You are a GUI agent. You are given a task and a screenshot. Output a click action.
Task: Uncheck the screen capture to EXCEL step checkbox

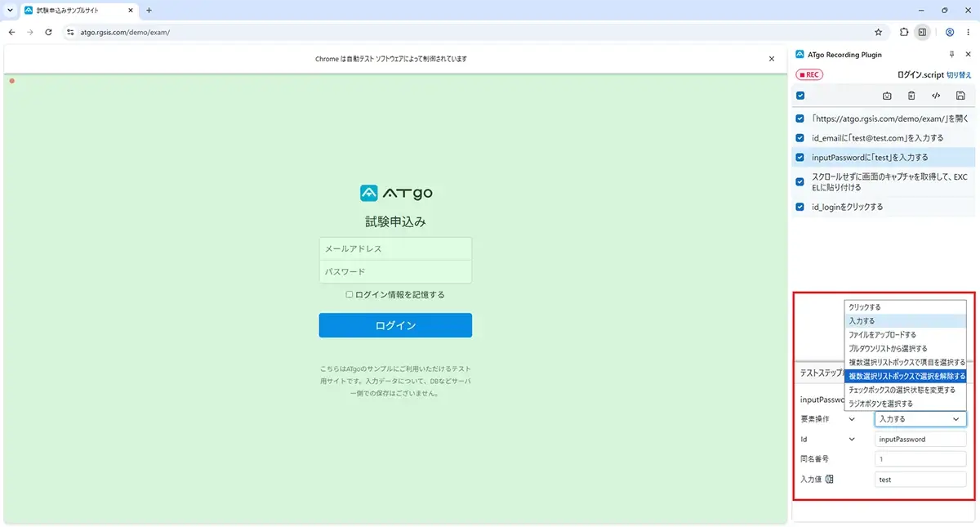pos(800,182)
